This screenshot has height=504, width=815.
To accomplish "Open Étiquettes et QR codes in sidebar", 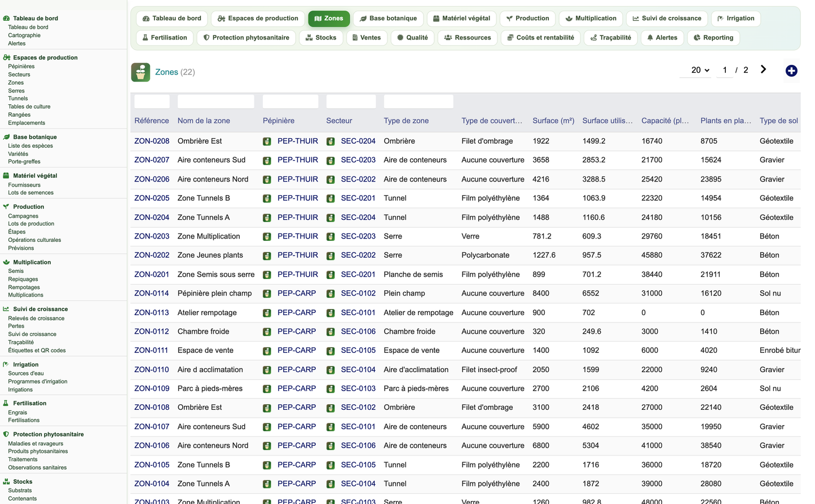I will pos(37,350).
